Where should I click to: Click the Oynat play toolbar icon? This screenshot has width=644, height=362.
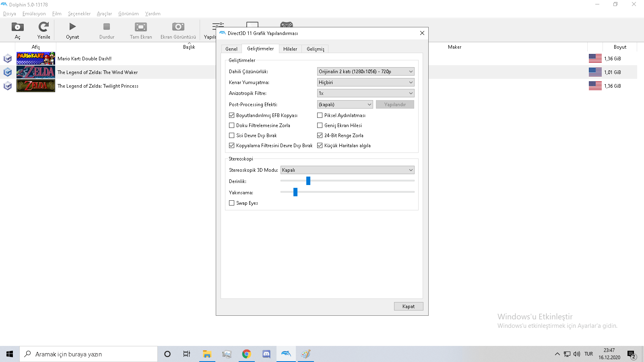click(72, 27)
